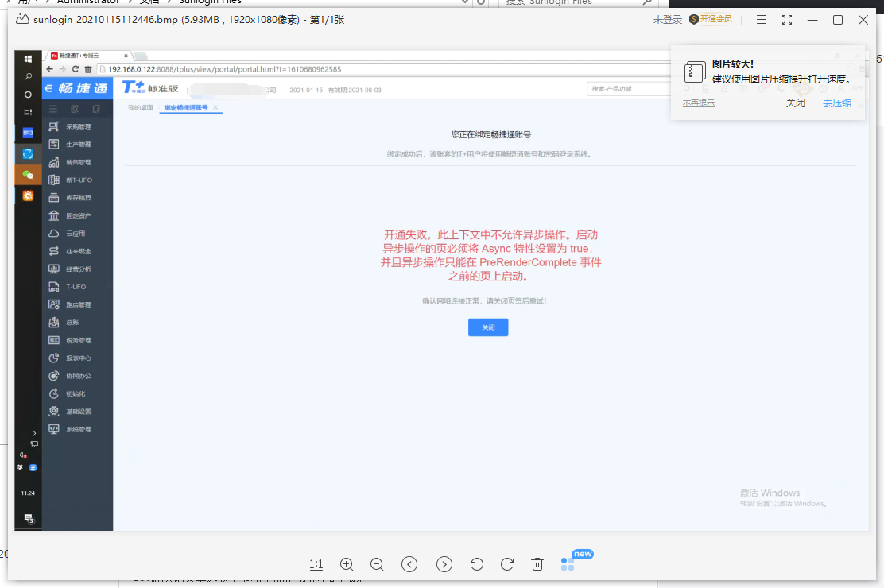Dismiss the notification with 关闭
This screenshot has width=884, height=588.
[796, 103]
